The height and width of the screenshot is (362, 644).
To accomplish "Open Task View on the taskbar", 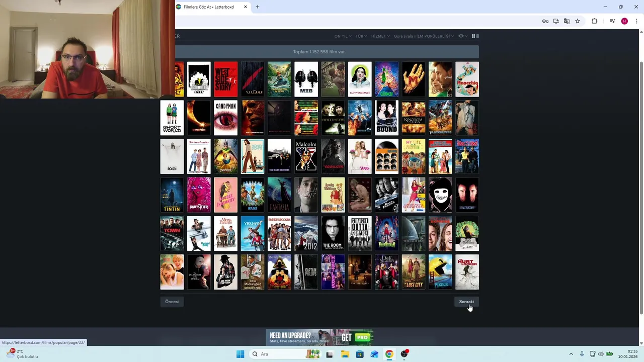I will tap(329, 354).
